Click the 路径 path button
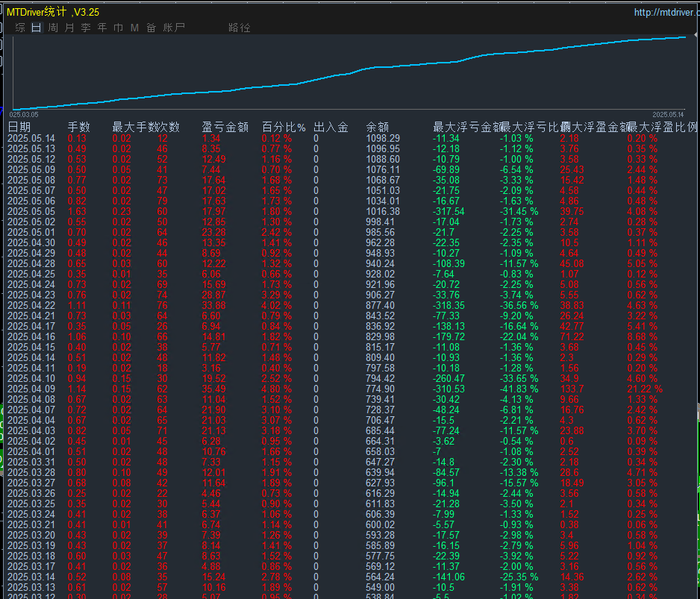This screenshot has width=700, height=599. (x=240, y=28)
